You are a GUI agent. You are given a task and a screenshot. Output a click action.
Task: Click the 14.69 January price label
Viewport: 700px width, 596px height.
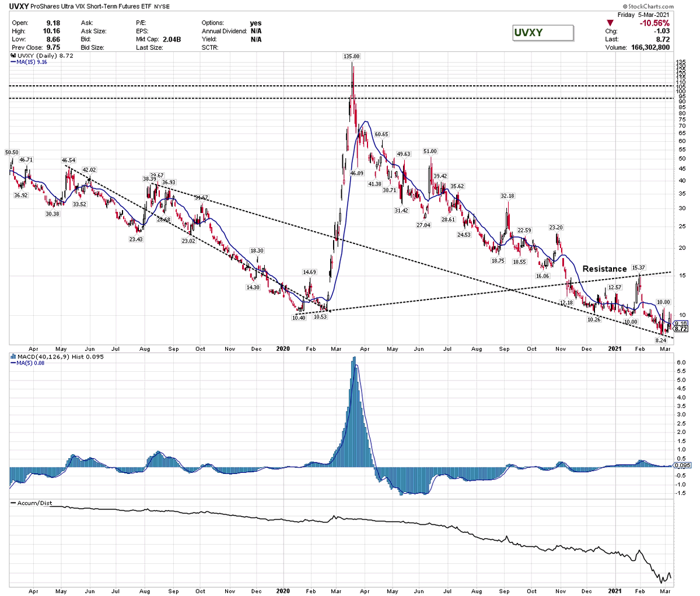pyautogui.click(x=309, y=272)
